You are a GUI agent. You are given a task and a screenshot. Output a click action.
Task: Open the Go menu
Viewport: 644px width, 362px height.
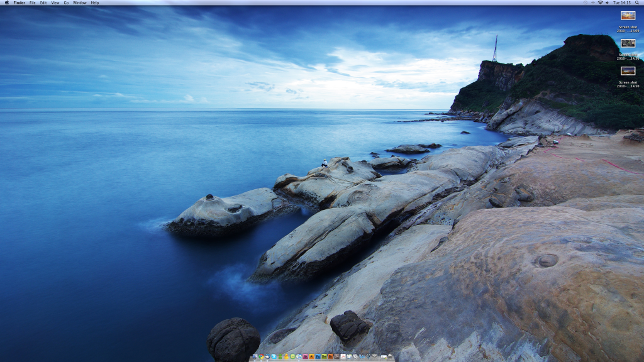[66, 3]
